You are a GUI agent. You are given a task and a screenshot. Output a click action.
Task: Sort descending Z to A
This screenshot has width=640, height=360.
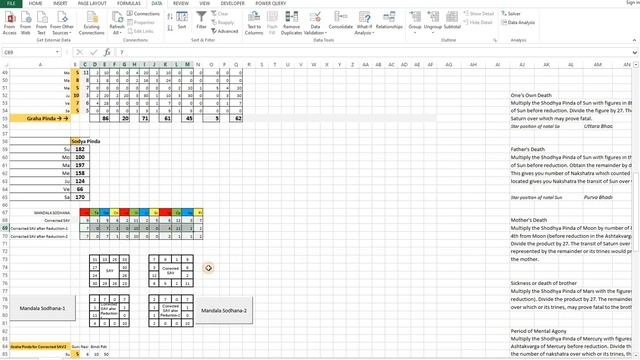tap(170, 28)
